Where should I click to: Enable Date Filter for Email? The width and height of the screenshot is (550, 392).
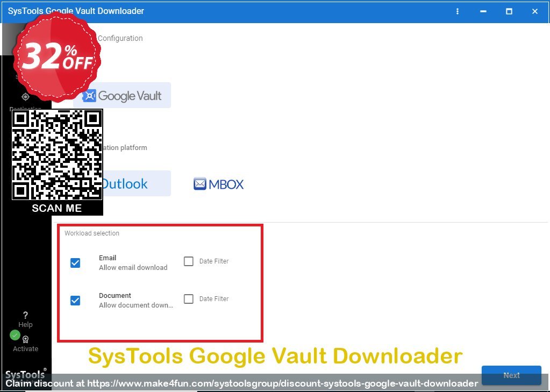(189, 261)
